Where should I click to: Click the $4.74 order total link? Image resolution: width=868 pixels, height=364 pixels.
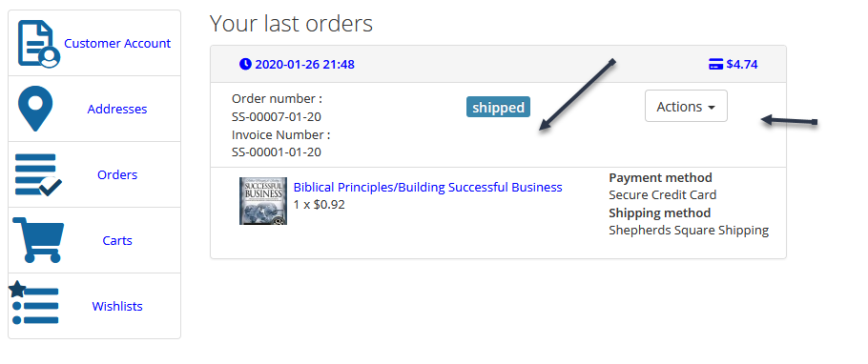[x=742, y=64]
